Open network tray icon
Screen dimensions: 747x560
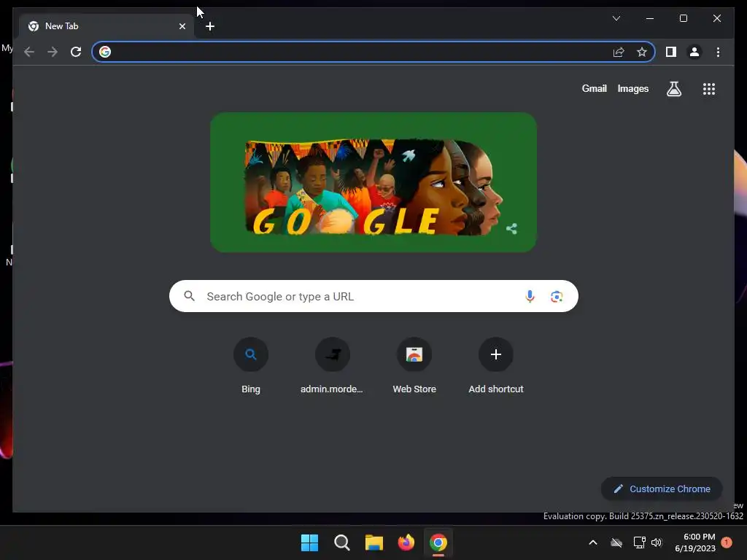click(639, 542)
